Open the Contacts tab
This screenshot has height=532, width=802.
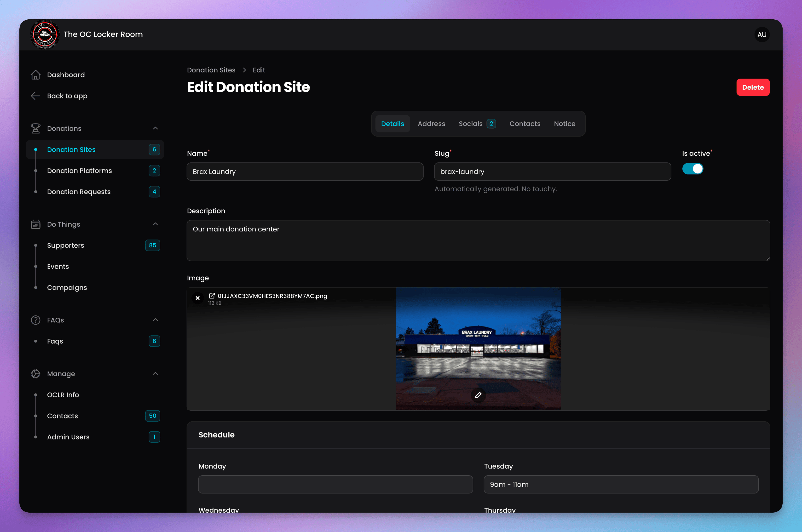click(525, 124)
